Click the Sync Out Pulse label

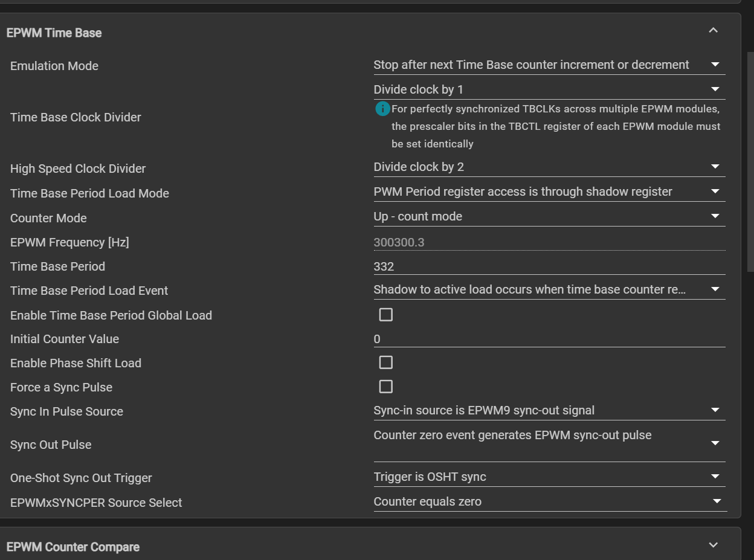click(x=51, y=445)
